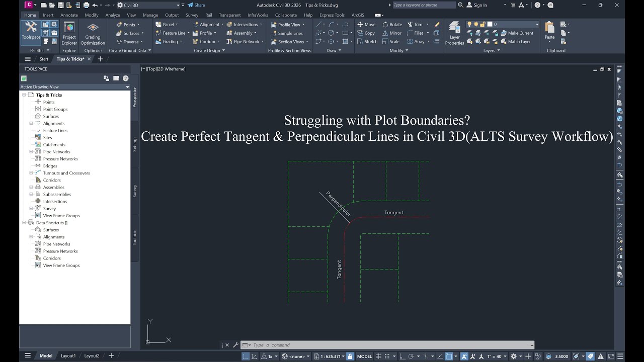The width and height of the screenshot is (644, 362).
Task: Add new layout with plus button
Action: [x=111, y=356]
